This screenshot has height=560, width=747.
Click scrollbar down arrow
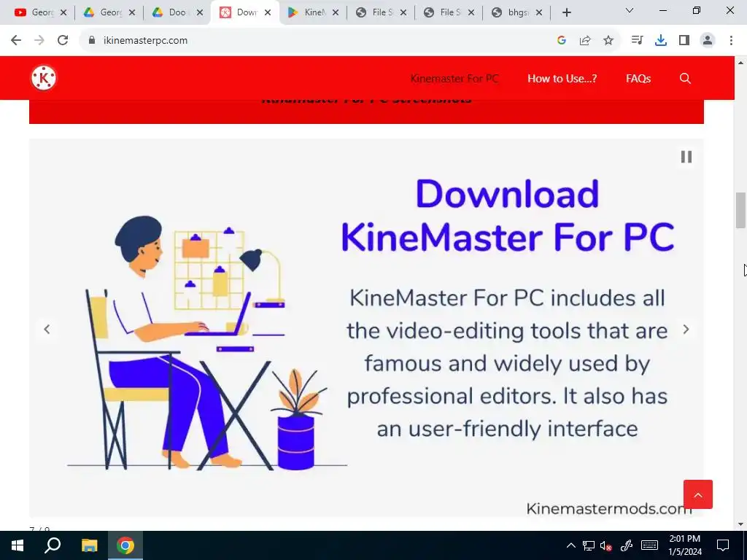pos(740,525)
